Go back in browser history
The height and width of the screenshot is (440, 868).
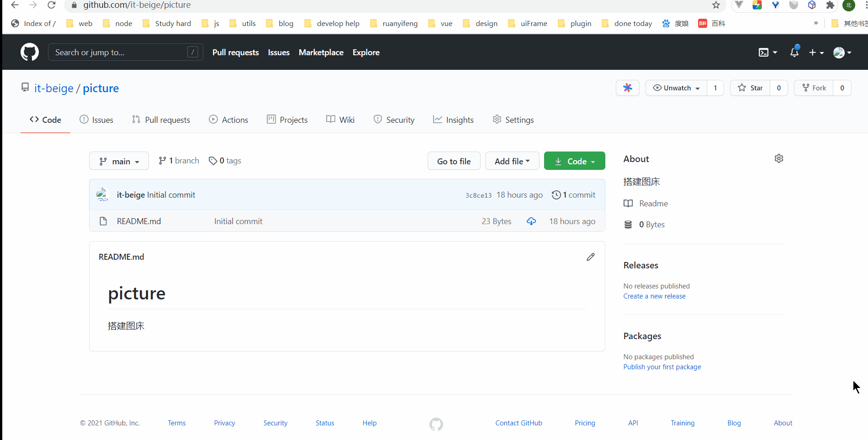(15, 5)
